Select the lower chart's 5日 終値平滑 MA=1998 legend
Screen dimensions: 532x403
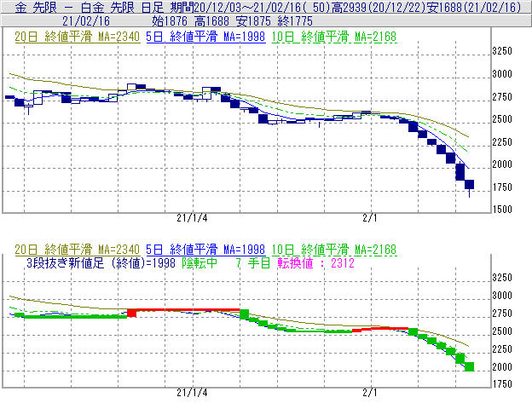click(205, 250)
